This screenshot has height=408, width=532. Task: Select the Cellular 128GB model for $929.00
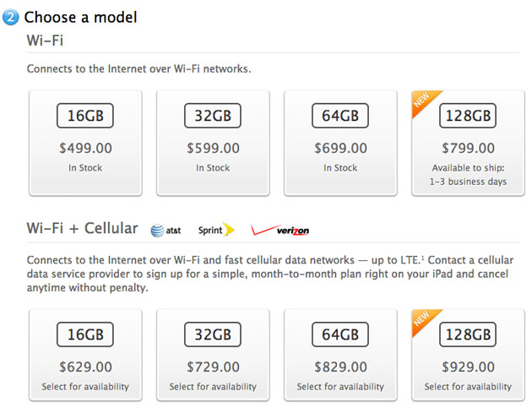(468, 355)
